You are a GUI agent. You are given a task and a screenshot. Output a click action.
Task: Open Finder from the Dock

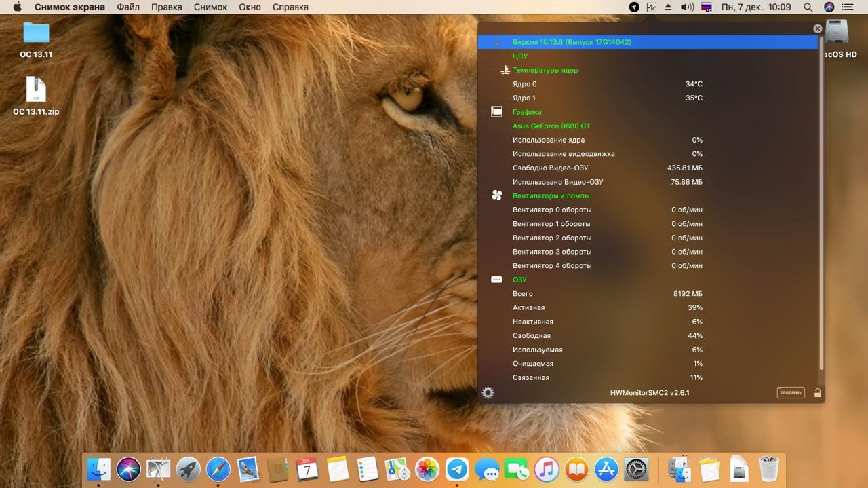99,469
